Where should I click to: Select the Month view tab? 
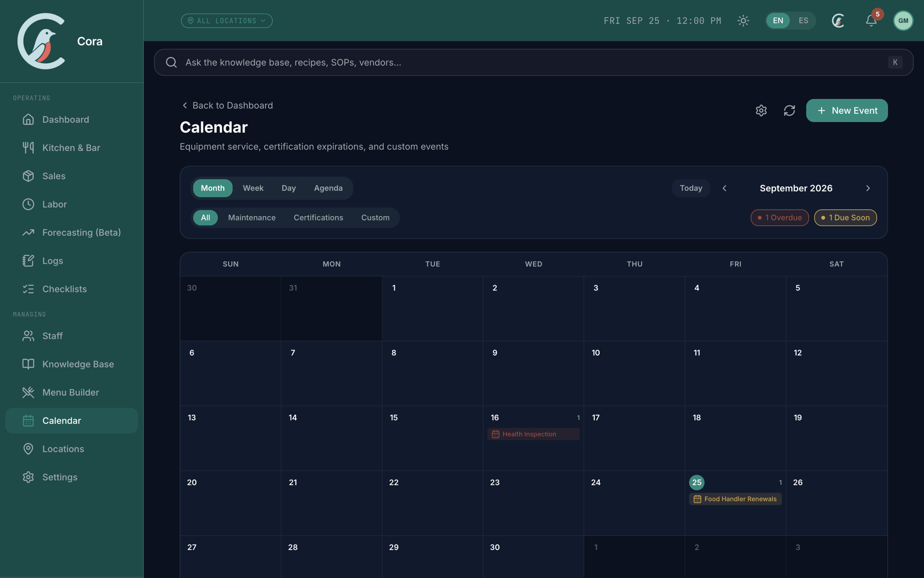point(213,188)
